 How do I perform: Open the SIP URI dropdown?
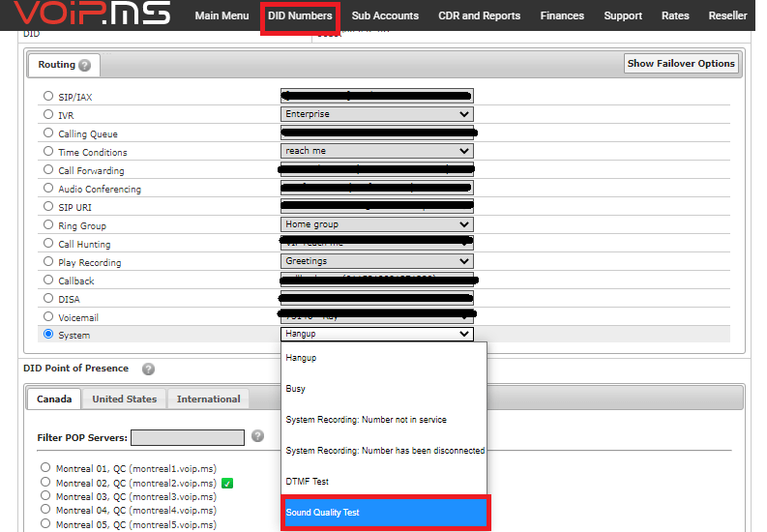(x=376, y=206)
